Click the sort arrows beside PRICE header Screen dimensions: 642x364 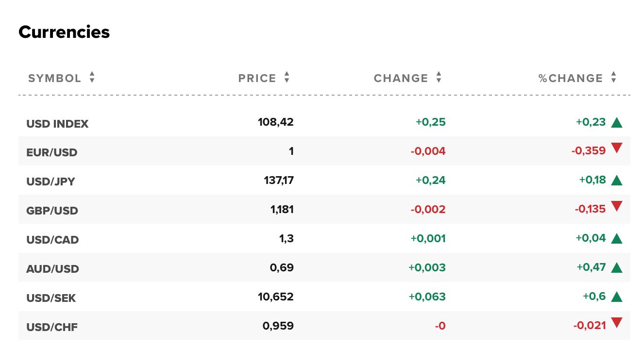click(287, 78)
